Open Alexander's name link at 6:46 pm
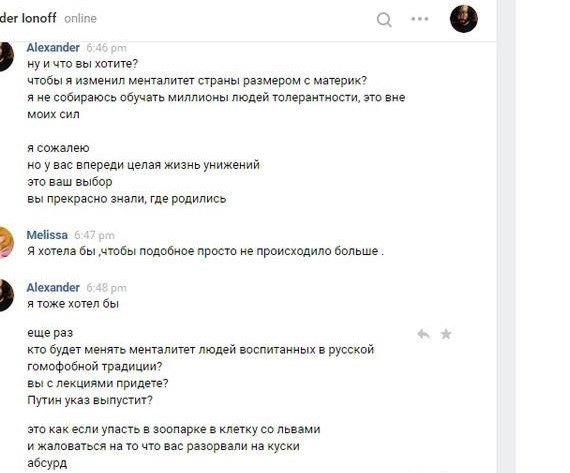This screenshot has width=570, height=473. click(x=53, y=47)
